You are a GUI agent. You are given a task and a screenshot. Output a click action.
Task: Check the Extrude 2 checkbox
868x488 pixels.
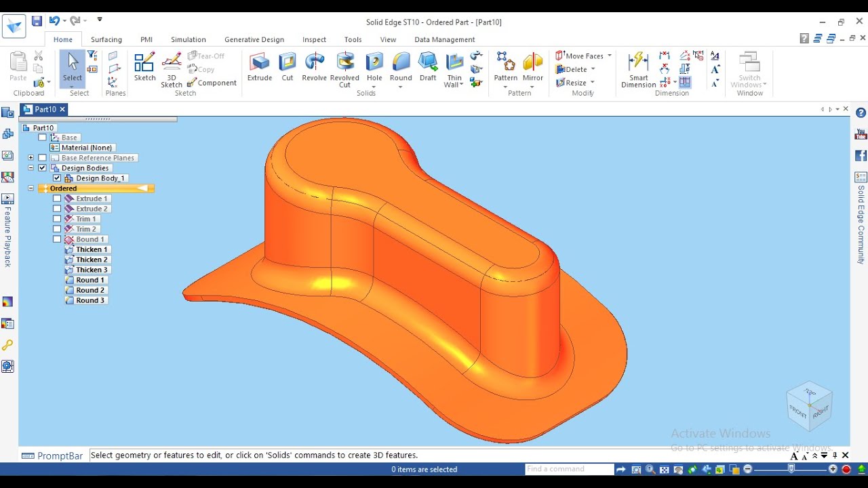pos(57,209)
